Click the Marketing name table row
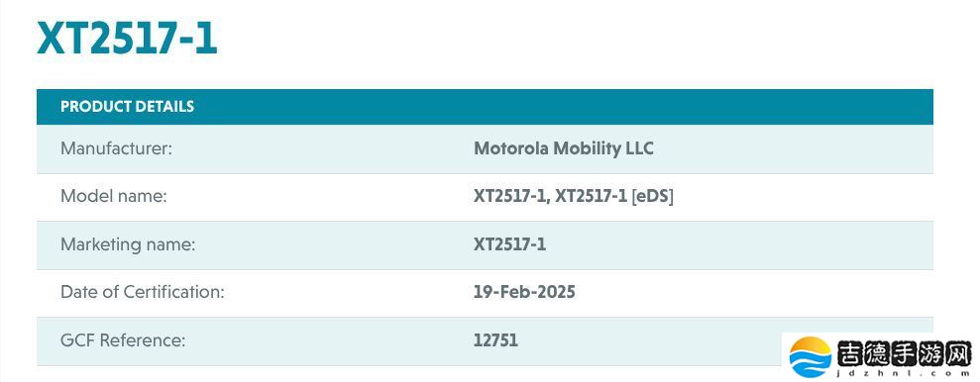Viewport: 980px width, 382px height. click(485, 245)
